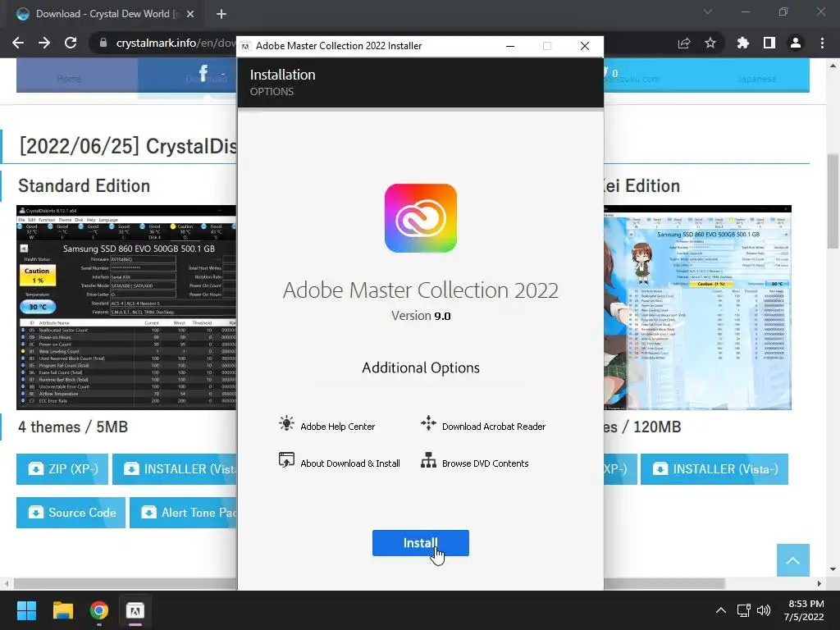840x630 pixels.
Task: Toggle Chrome side panel icon
Action: (769, 43)
